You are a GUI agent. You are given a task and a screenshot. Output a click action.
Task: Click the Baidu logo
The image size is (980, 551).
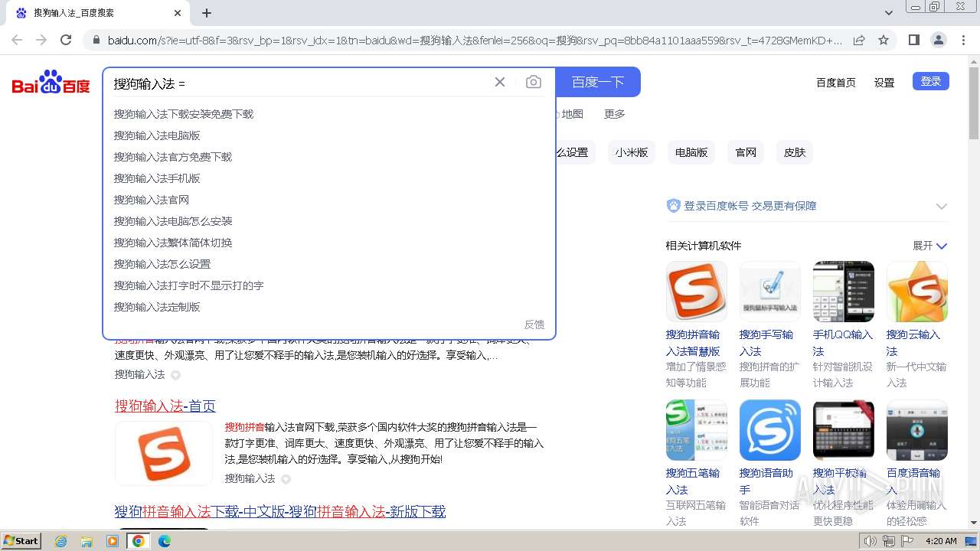point(51,82)
